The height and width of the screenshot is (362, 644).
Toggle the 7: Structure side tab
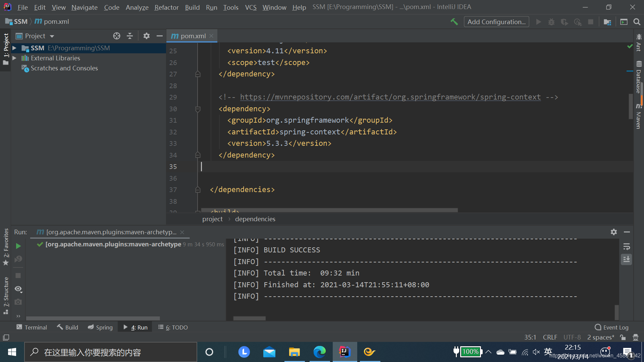[6, 295]
